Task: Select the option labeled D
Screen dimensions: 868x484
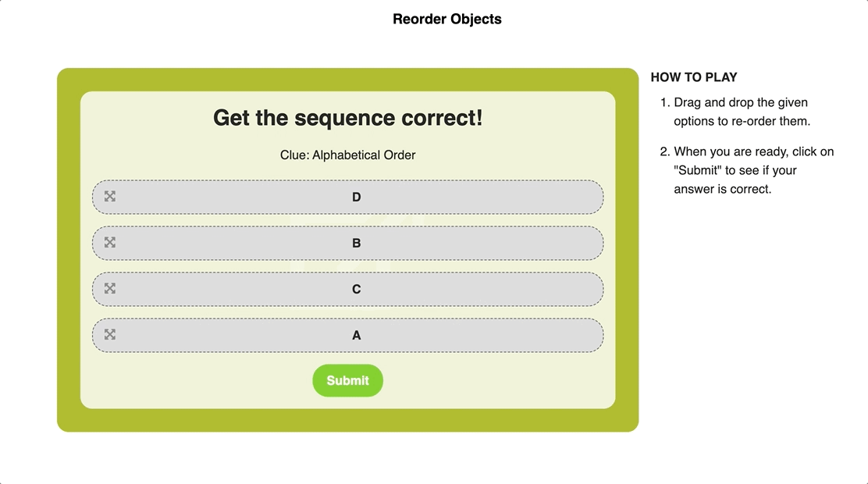Action: (x=356, y=197)
